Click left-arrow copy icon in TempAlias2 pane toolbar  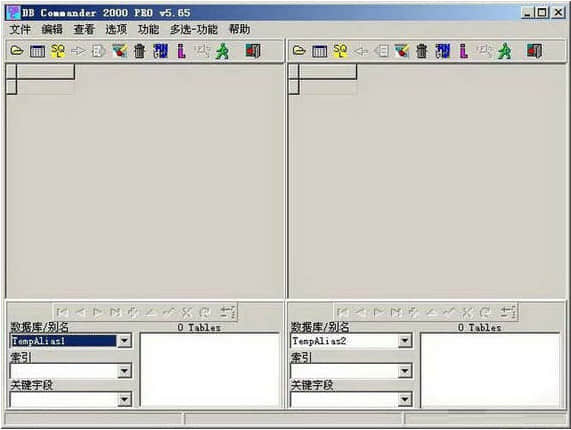(361, 51)
